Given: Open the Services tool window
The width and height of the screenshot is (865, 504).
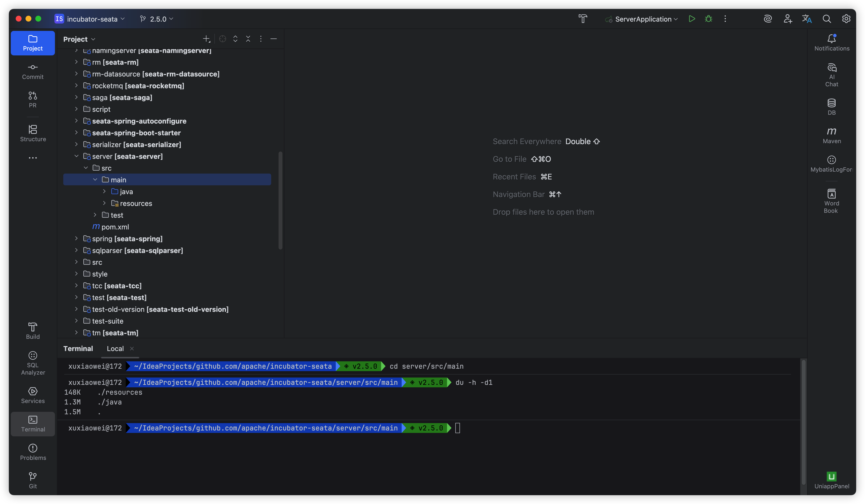Looking at the screenshot, I should 33,395.
